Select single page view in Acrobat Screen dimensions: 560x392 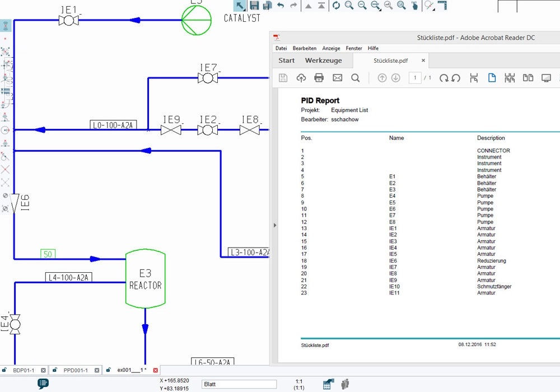coord(492,78)
